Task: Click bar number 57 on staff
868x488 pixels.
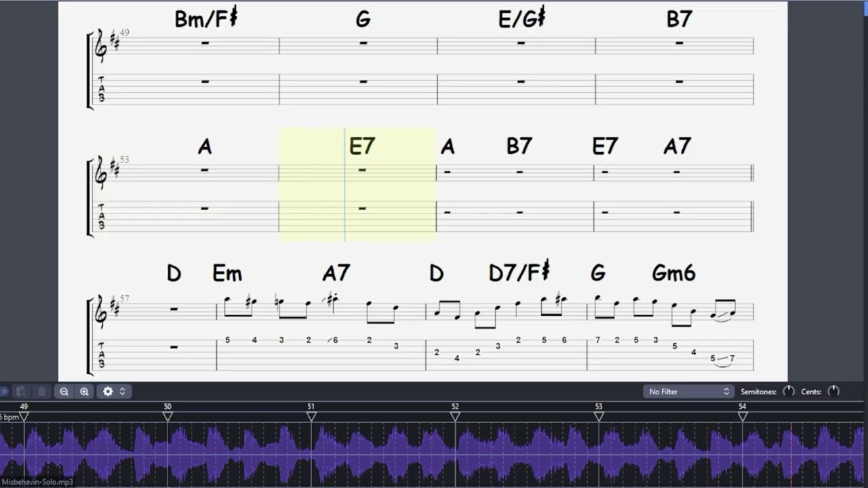Action: pos(123,298)
